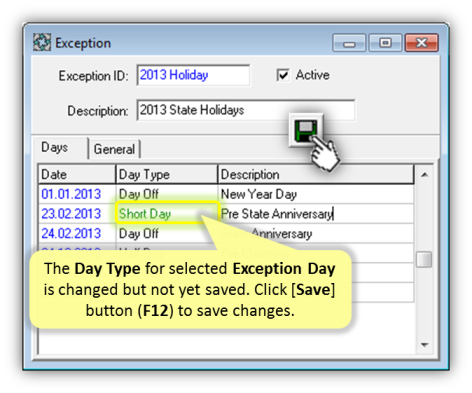
Task: Click the Description field with 2013 State Holidays
Action: point(246,110)
